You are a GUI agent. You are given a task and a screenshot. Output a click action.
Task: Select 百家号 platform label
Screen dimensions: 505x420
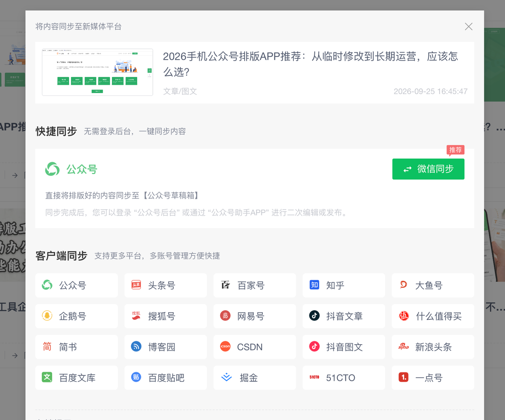coord(251,285)
